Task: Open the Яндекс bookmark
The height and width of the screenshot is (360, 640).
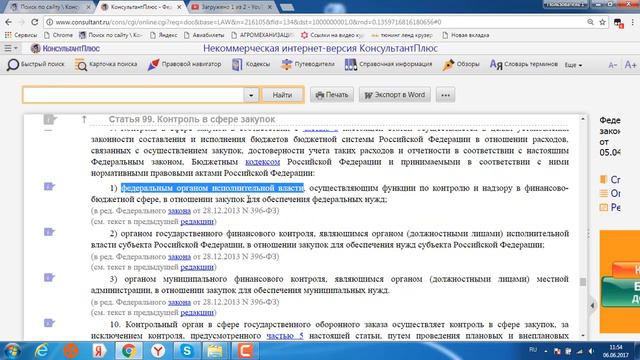Action: click(x=164, y=35)
